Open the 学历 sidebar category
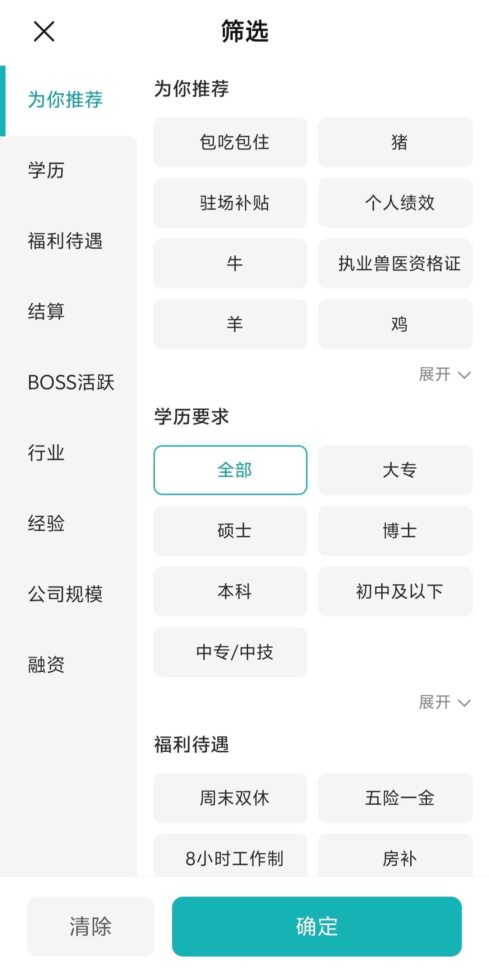The width and height of the screenshot is (489, 980). click(x=46, y=171)
